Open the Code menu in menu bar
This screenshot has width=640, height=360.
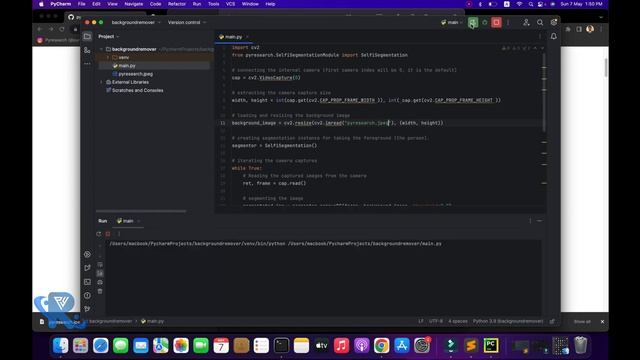click(x=156, y=4)
